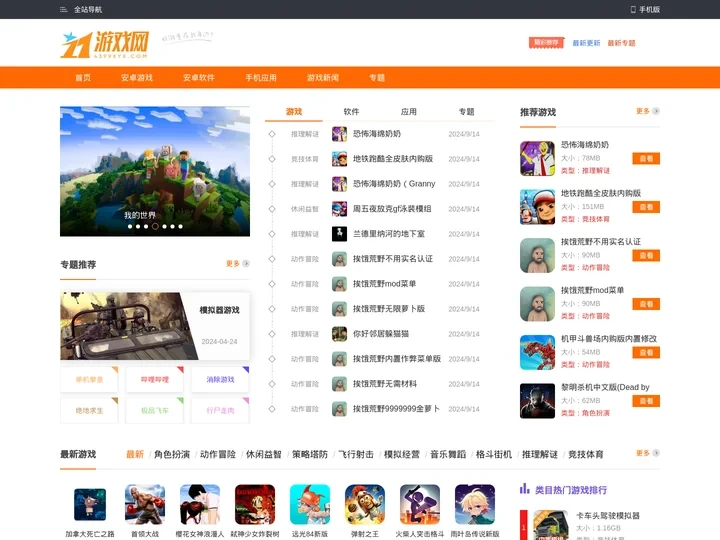Open the 行尸走肉 topic tag
This screenshot has width=720, height=540.
(x=220, y=411)
